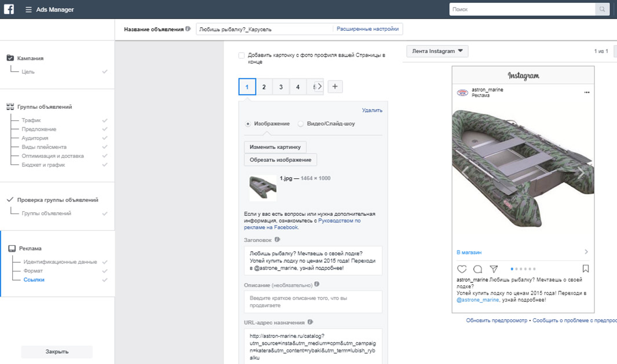Screen dimensions: 617x364
Task: Switch to carousel card 1 tab
Action: [x=247, y=87]
